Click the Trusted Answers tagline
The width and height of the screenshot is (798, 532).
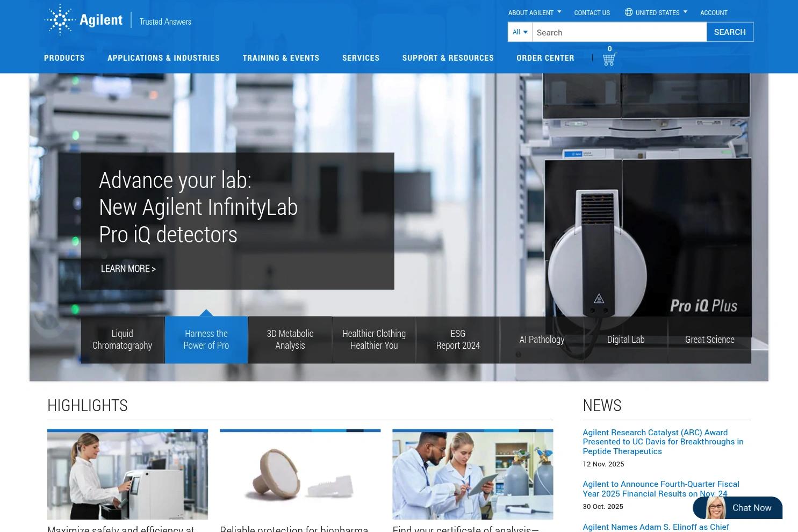coord(166,21)
